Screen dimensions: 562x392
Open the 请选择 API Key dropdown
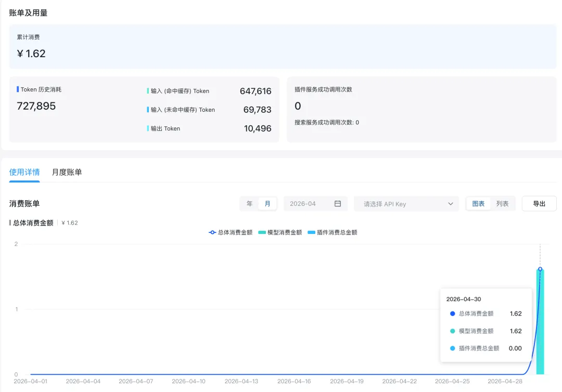coord(401,204)
